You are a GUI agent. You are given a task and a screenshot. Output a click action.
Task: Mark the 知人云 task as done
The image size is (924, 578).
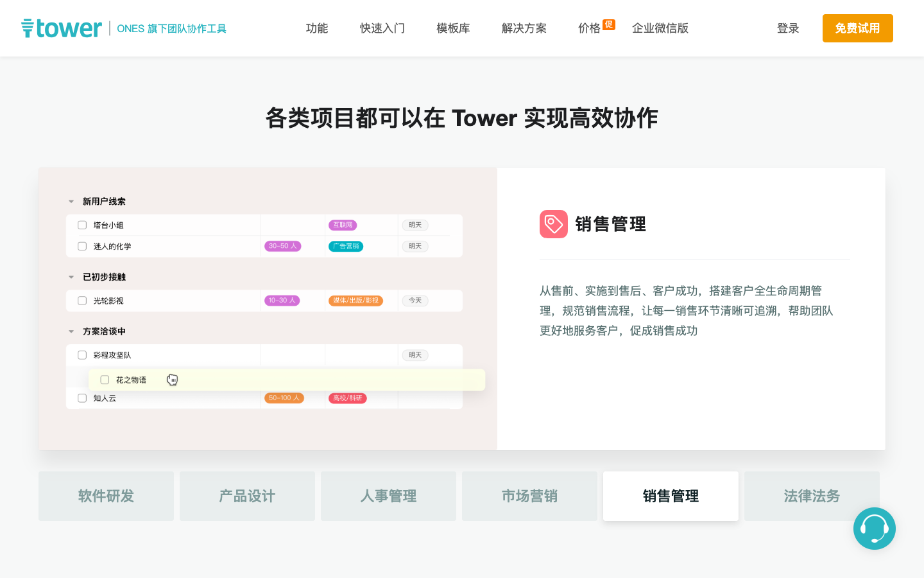82,398
